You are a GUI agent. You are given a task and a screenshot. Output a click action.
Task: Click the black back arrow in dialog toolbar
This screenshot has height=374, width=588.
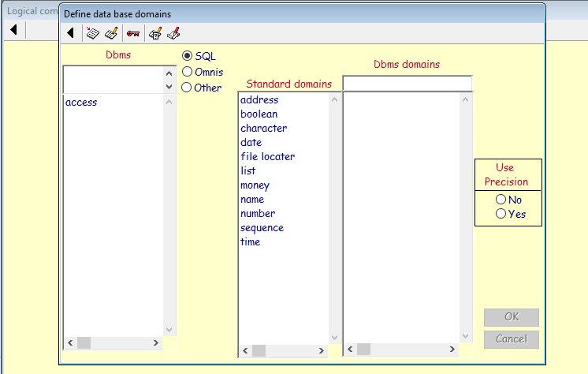(x=71, y=33)
